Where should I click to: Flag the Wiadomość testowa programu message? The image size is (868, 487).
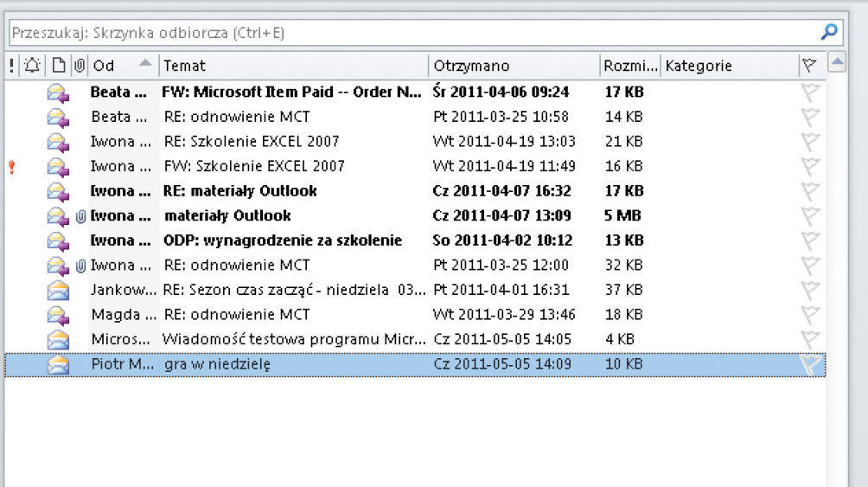click(x=809, y=340)
